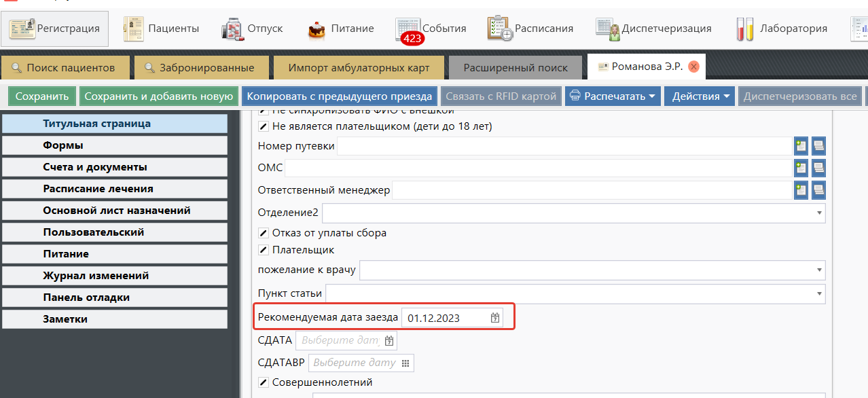
Task: Open the События calendar with 423 badge
Action: [408, 29]
